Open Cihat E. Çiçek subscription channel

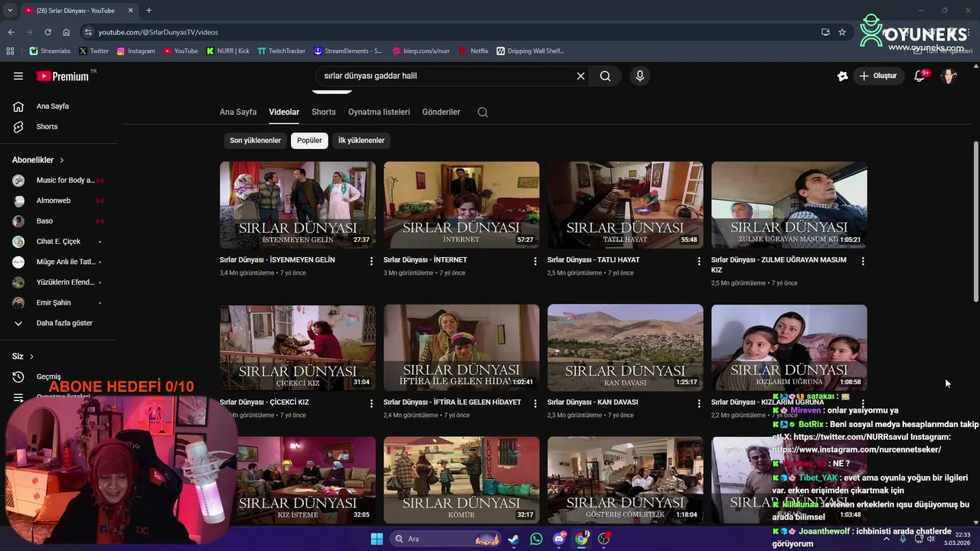pyautogui.click(x=60, y=242)
